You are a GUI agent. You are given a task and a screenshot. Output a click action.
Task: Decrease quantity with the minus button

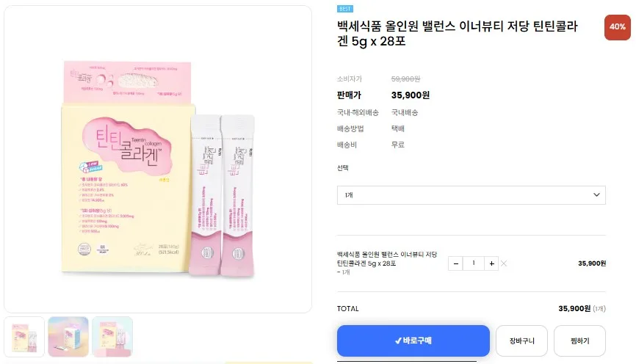click(x=455, y=263)
